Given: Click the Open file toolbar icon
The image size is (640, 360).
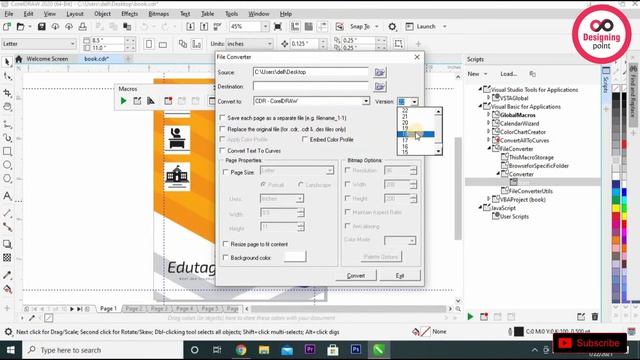Looking at the screenshot, I should tap(20, 27).
